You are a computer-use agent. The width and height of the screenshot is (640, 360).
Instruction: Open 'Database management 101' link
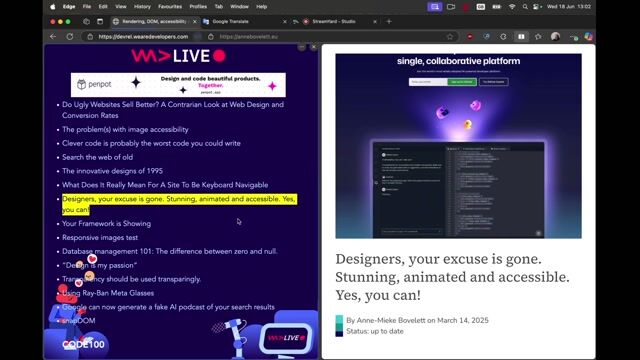(170, 251)
